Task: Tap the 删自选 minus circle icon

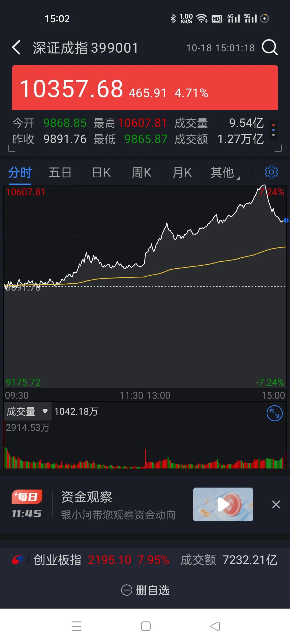Action: pos(127,590)
